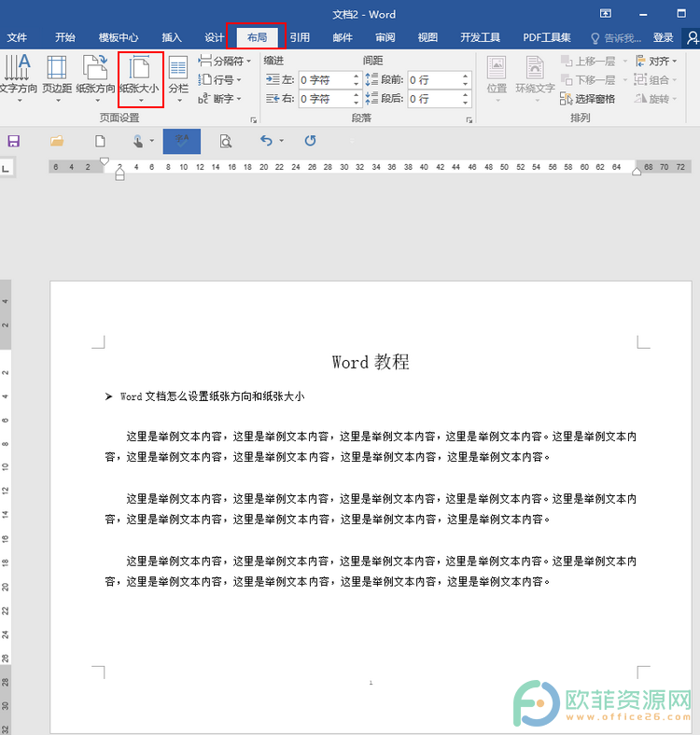The height and width of the screenshot is (735, 700).
Task: Click the Save icon in quick toolbar
Action: [x=14, y=141]
